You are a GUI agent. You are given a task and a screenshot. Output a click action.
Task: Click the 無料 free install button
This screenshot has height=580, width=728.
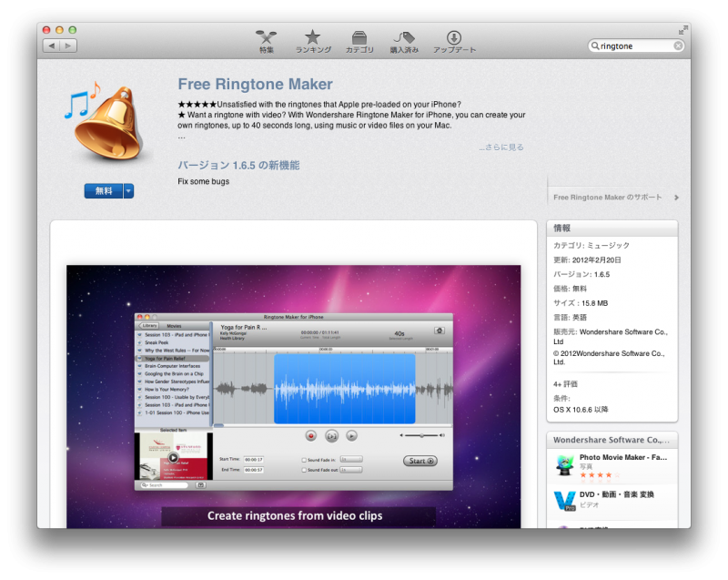coord(104,191)
